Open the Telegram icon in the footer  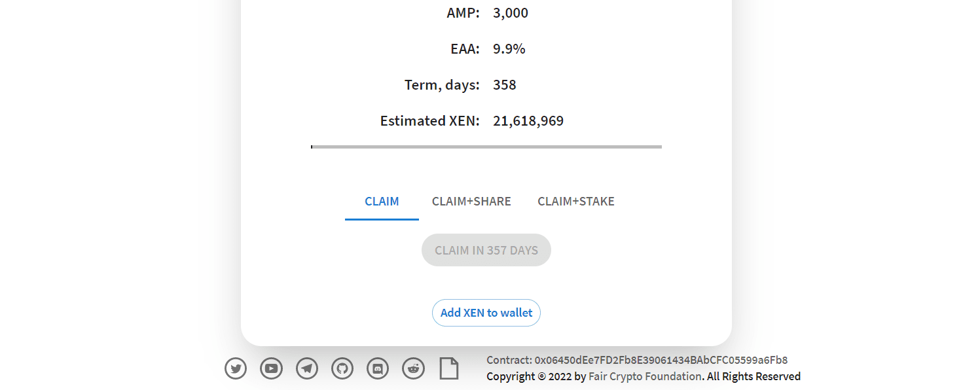coord(306,368)
